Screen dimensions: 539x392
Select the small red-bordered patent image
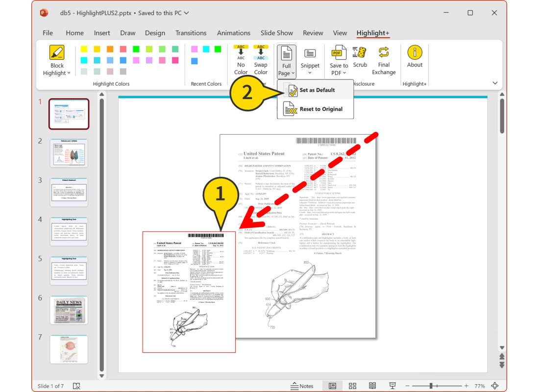pyautogui.click(x=189, y=292)
